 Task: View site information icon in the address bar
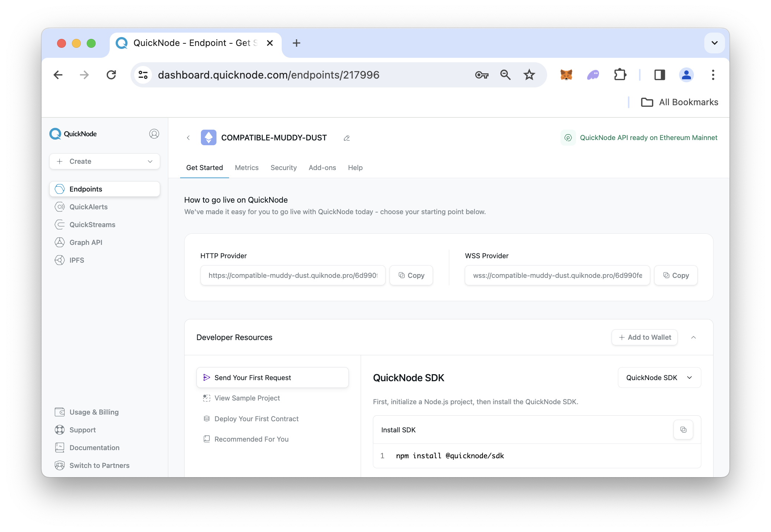143,75
